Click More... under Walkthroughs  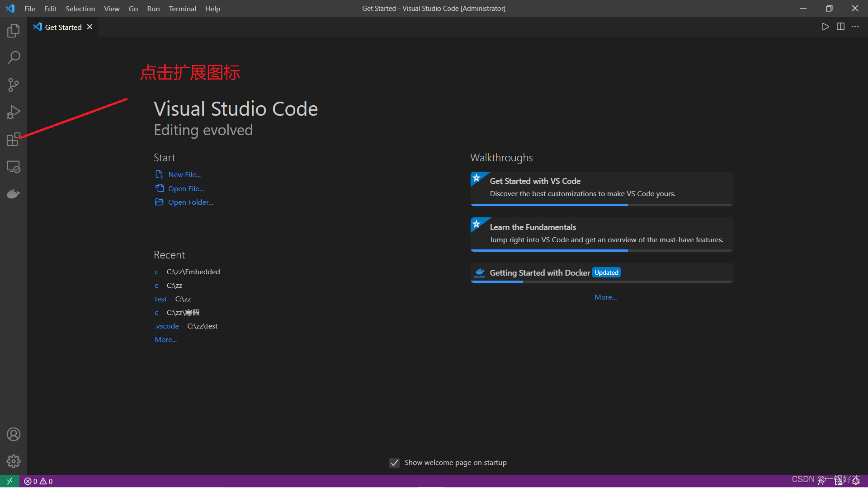pyautogui.click(x=605, y=297)
